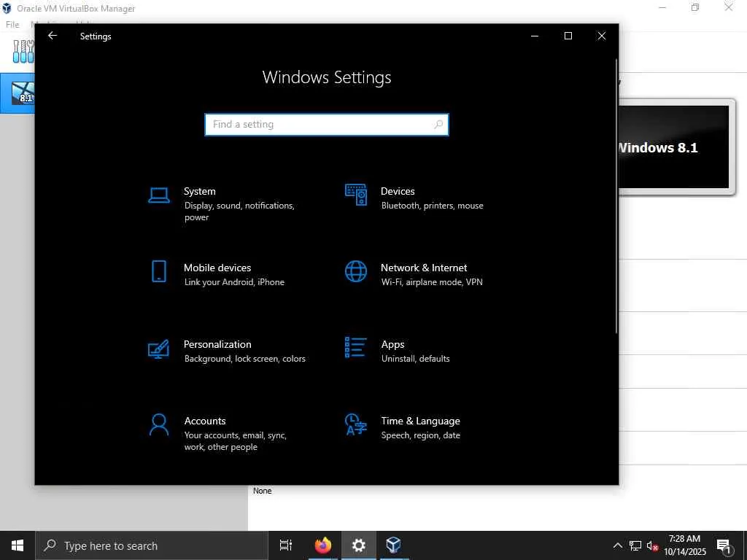The height and width of the screenshot is (560, 747).
Task: Open the Network & Internet category label
Action: tap(424, 268)
